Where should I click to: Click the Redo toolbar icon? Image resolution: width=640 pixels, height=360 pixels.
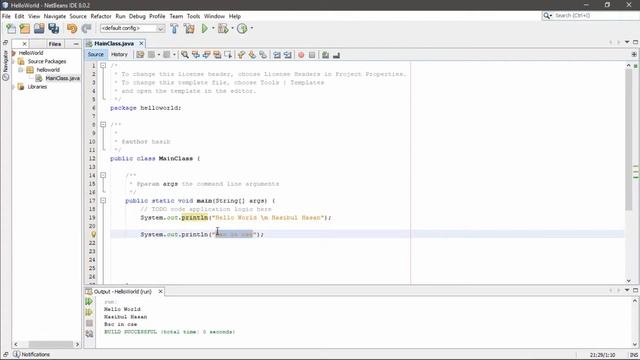86,28
